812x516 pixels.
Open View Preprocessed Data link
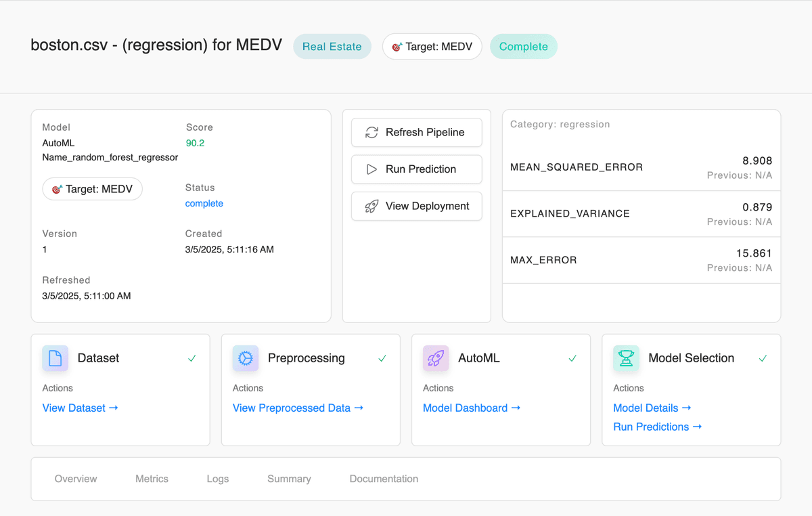298,408
